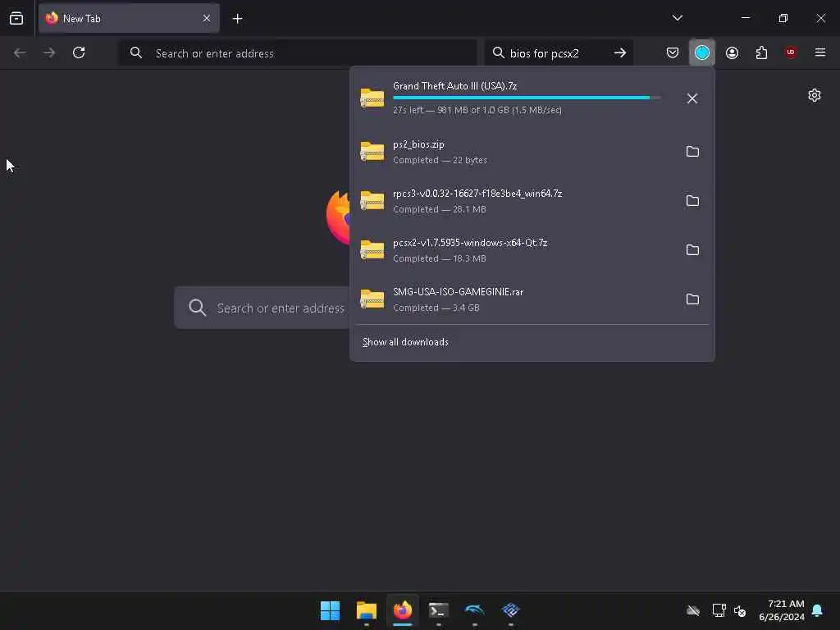The height and width of the screenshot is (630, 840).
Task: Open the Extensions puzzle icon
Action: 761,52
